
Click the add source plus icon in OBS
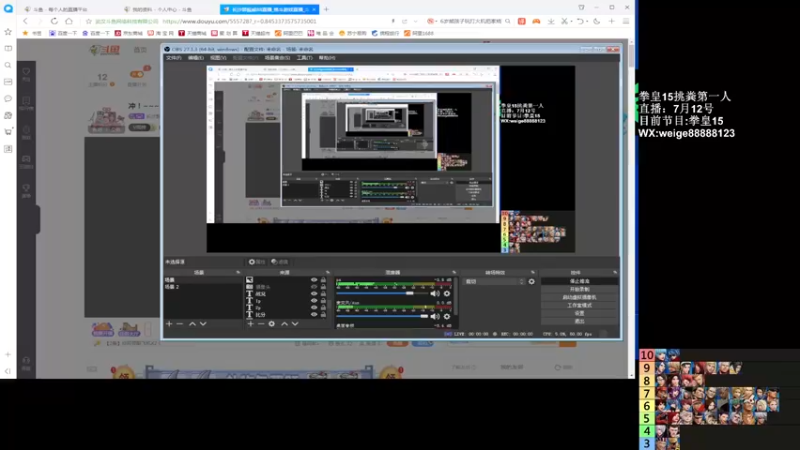tap(250, 324)
